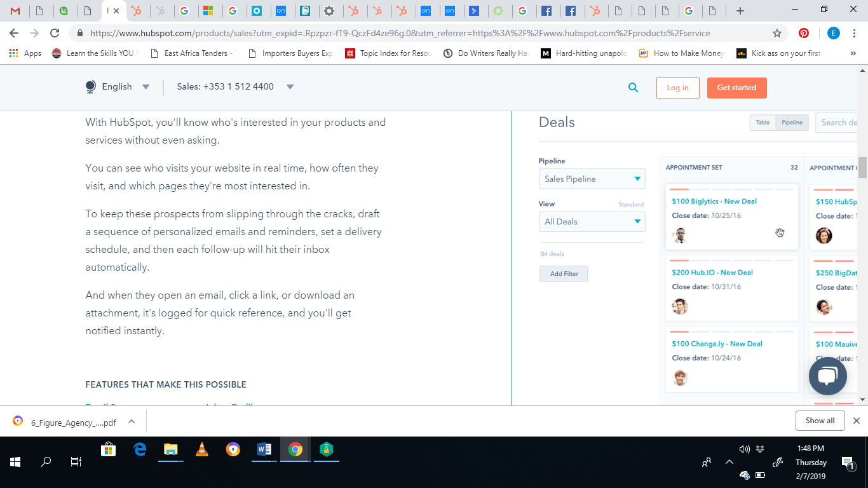Open Microsoft Store from taskbar

(x=109, y=449)
